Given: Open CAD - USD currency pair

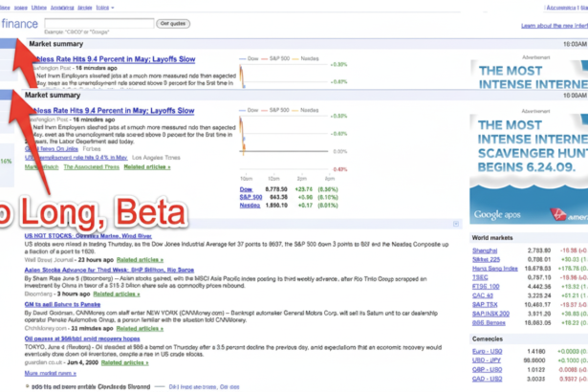Looking at the screenshot, I should [x=487, y=379].
